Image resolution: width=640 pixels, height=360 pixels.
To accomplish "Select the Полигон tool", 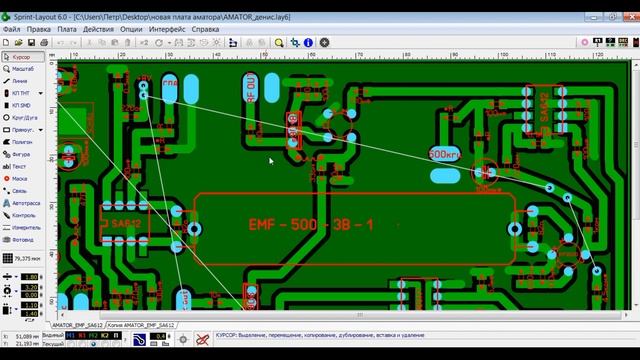I will click(x=23, y=142).
